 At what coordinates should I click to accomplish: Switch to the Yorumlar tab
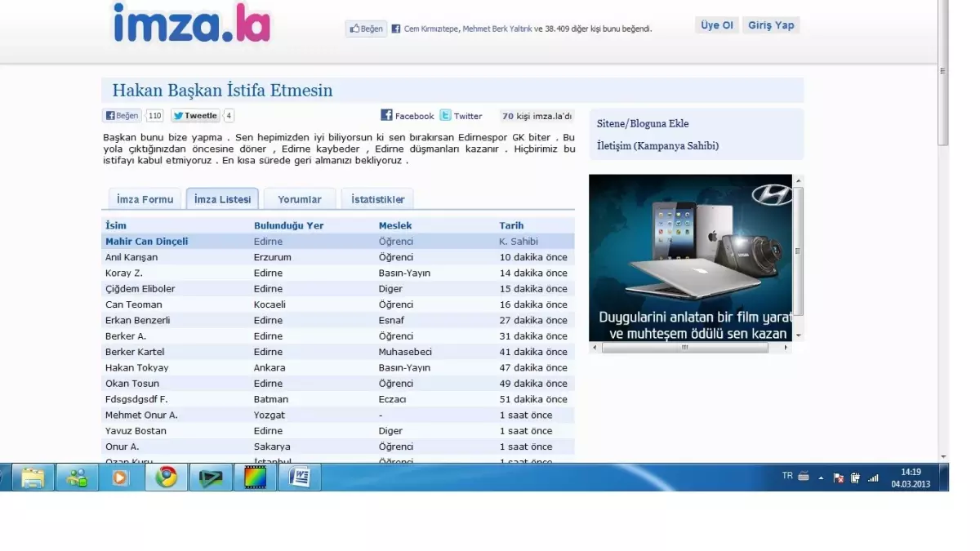[300, 199]
